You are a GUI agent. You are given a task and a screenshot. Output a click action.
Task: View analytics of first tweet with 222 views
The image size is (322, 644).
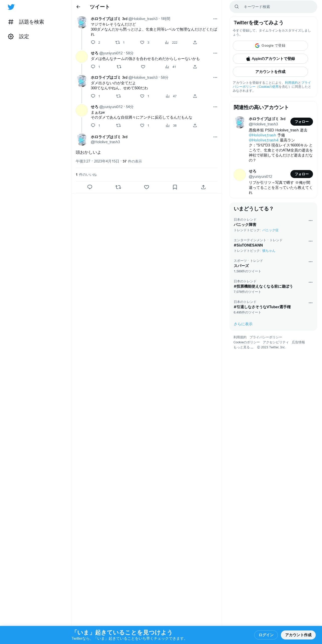(171, 42)
